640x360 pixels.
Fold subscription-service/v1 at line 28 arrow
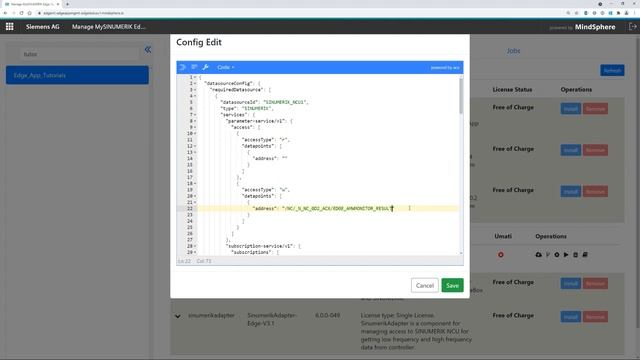[x=195, y=246]
